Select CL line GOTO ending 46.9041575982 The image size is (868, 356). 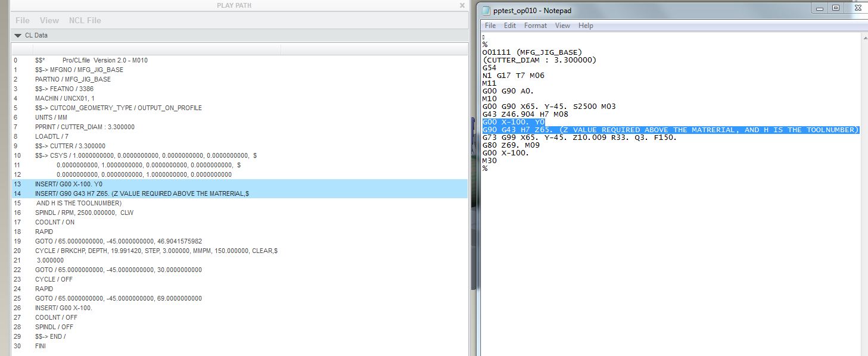239,241
